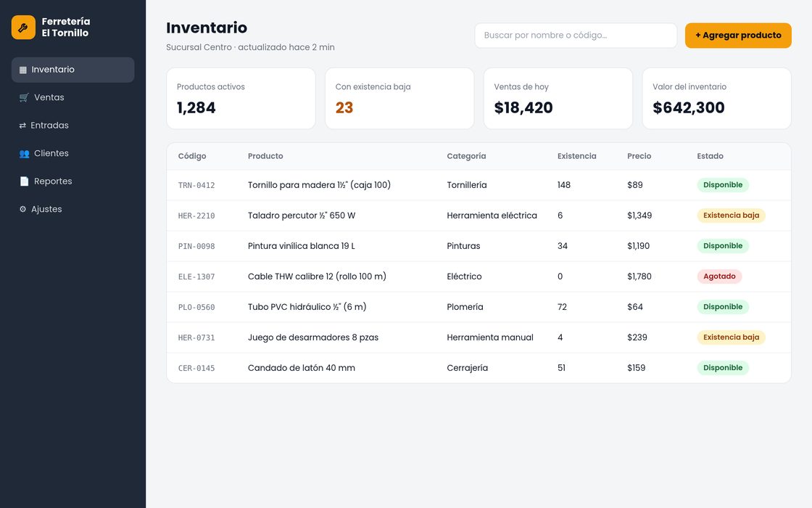Click the Cable THW calibre 12 product name

click(x=317, y=276)
